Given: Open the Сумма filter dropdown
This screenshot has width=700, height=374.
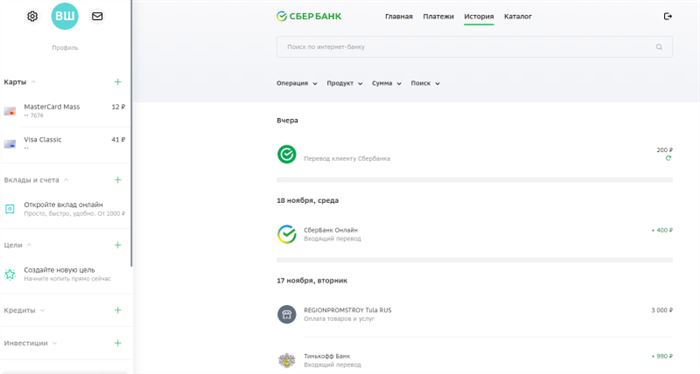Looking at the screenshot, I should (x=387, y=83).
